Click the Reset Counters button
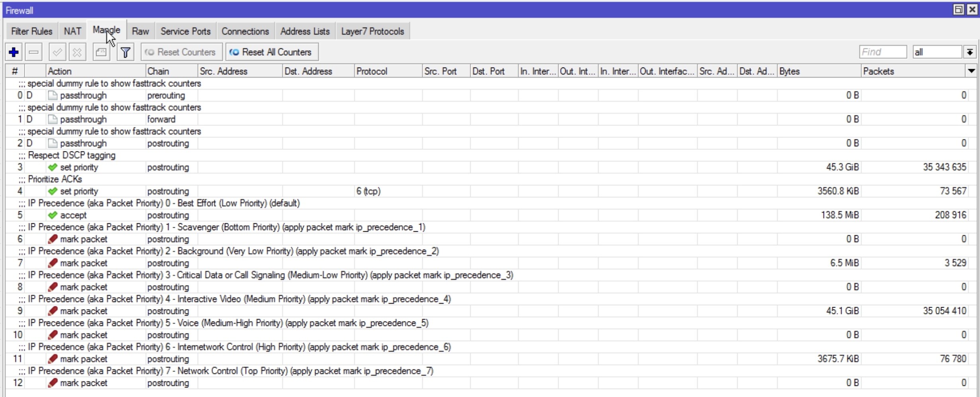The height and width of the screenshot is (397, 980). (x=181, y=52)
